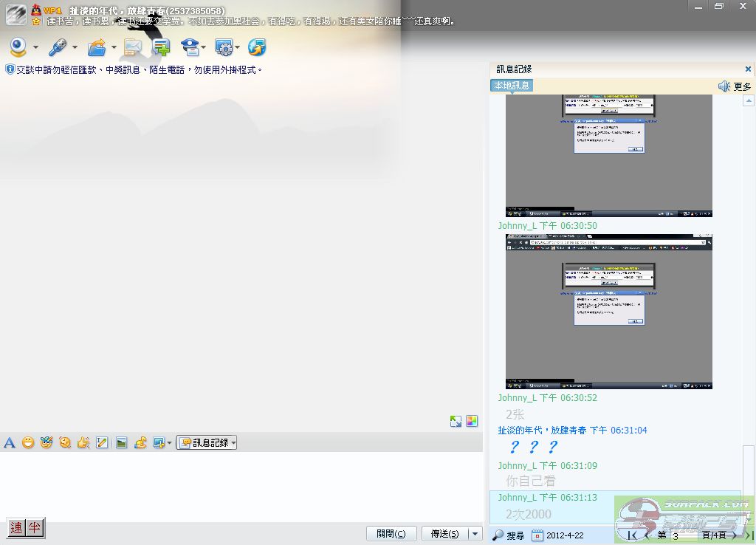Open font settings with the letter A icon
Screen dimensions: 756x545
pos(10,443)
